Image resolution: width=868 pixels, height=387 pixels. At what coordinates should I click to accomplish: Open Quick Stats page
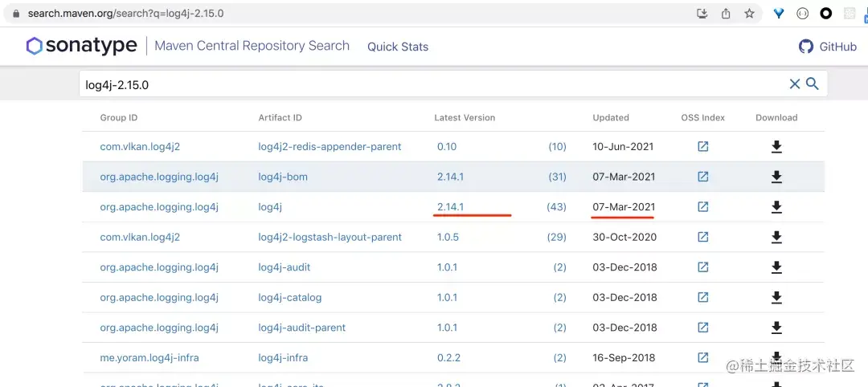tap(398, 47)
